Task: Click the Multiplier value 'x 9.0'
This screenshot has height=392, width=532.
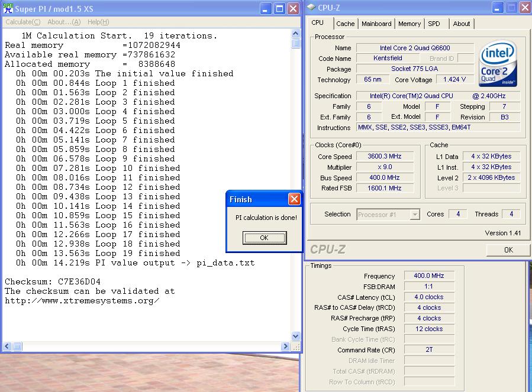Action: [x=385, y=167]
